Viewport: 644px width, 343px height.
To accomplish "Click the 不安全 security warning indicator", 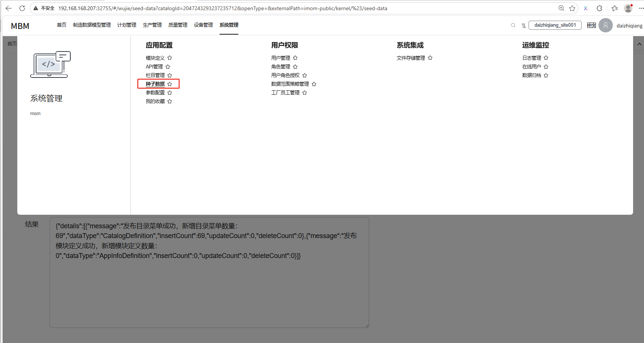I will pos(44,8).
